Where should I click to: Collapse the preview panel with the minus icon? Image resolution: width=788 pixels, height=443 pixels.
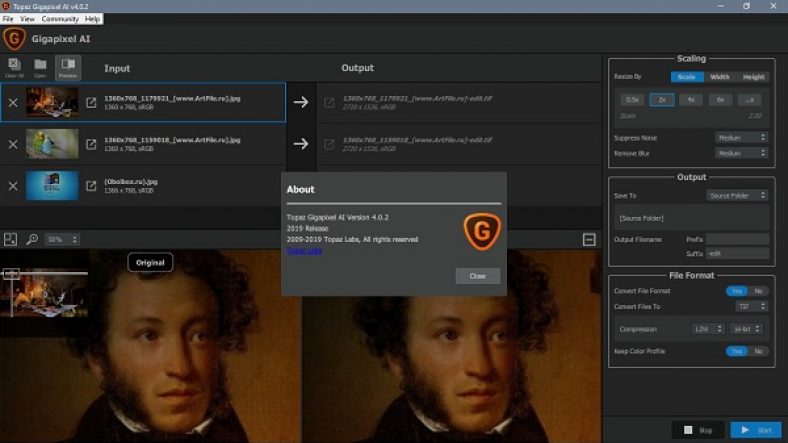tap(589, 240)
